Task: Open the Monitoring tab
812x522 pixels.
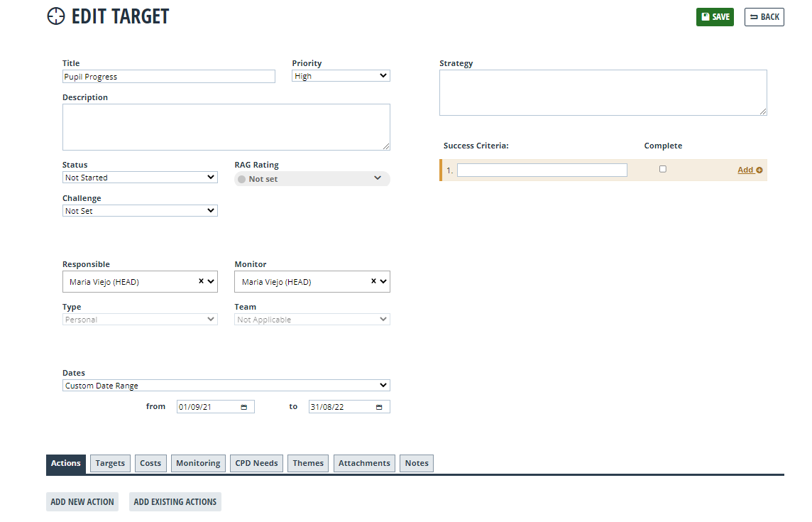Action: (x=198, y=464)
